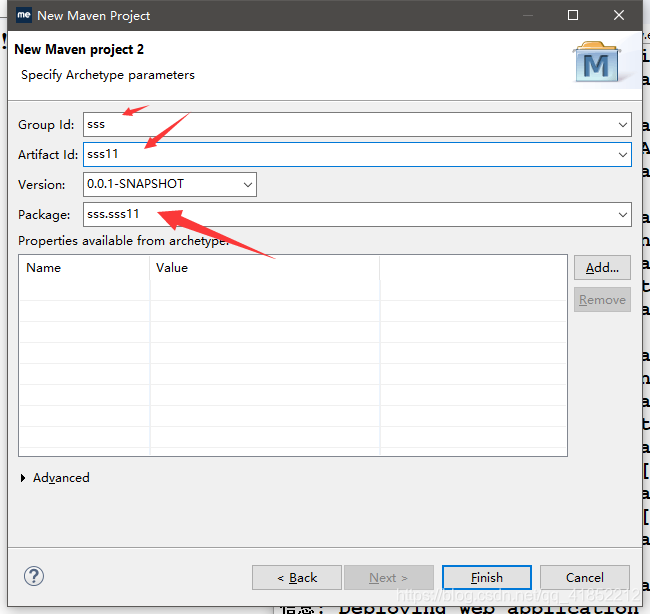The image size is (650, 614).
Task: Maximize the New Maven Project dialog
Action: pos(573,15)
